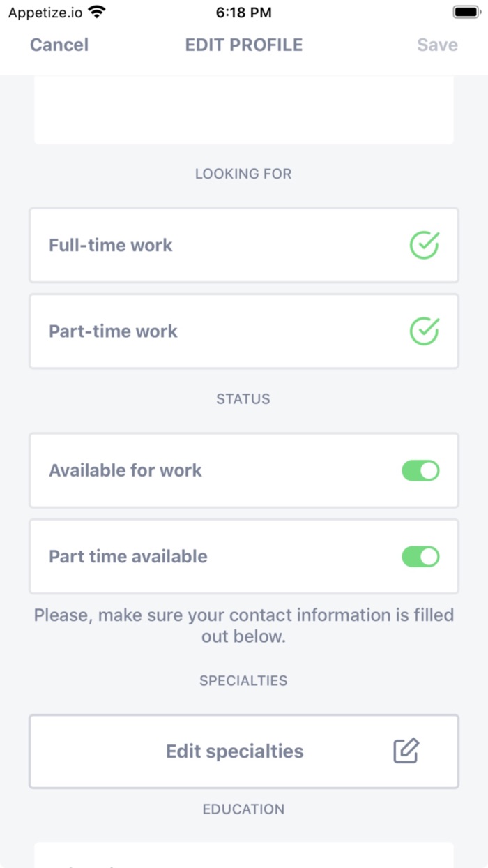Tap the green checkmark beside Part-time work

(422, 331)
